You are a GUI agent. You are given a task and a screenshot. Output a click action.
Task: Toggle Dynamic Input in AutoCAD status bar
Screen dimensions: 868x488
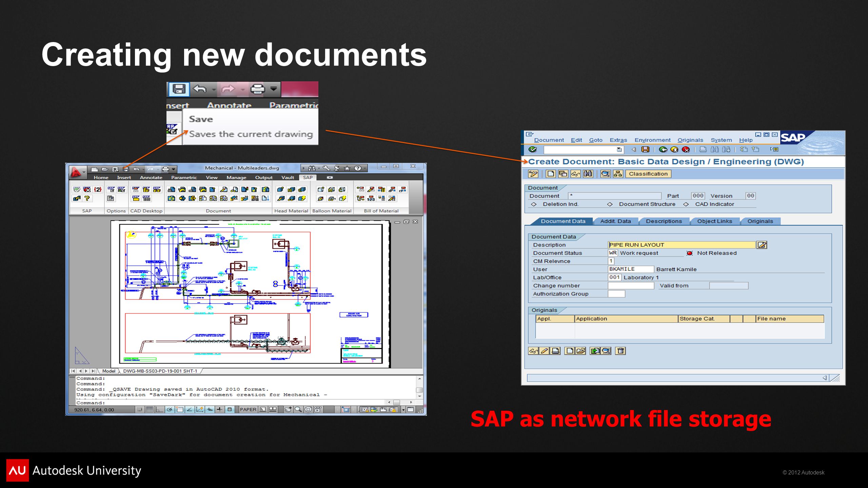[x=210, y=409]
